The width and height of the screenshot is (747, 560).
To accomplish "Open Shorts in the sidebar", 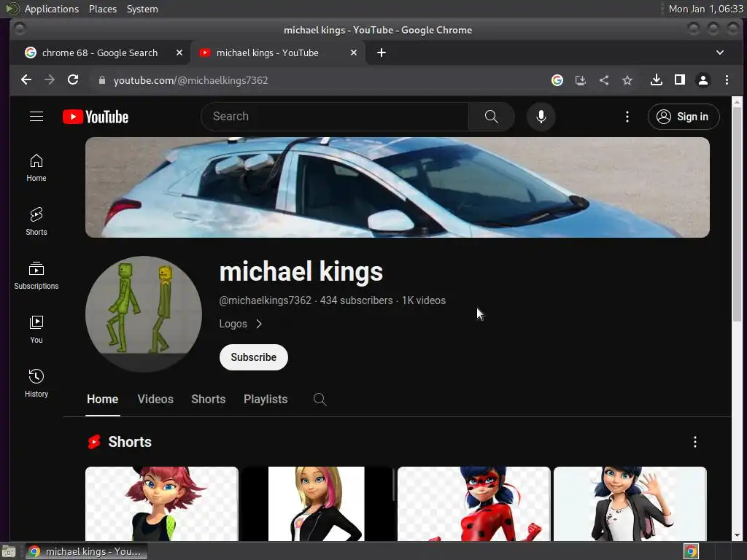I will [36, 222].
